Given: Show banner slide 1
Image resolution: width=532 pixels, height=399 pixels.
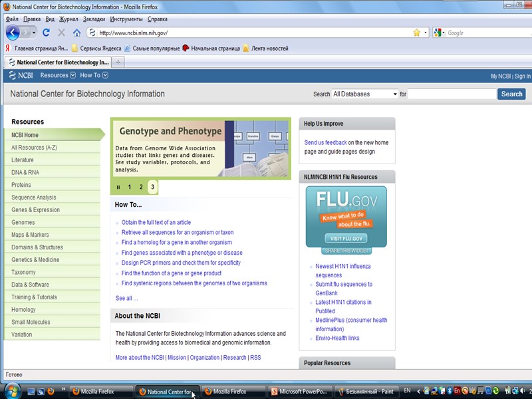Looking at the screenshot, I should tap(129, 187).
